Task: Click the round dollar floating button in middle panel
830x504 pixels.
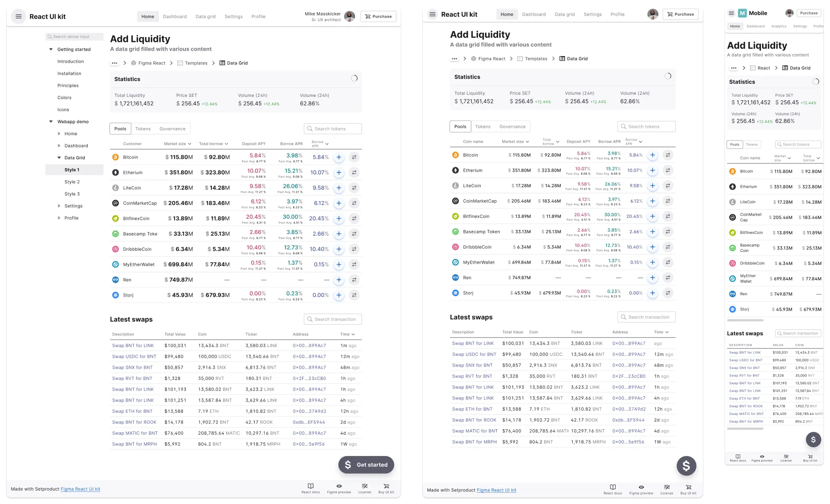Action: [x=686, y=466]
